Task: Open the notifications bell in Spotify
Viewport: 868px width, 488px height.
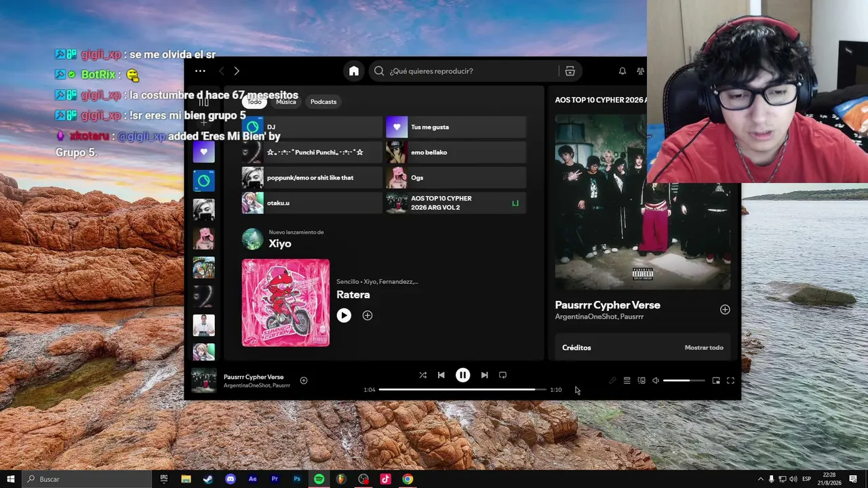Action: point(622,71)
